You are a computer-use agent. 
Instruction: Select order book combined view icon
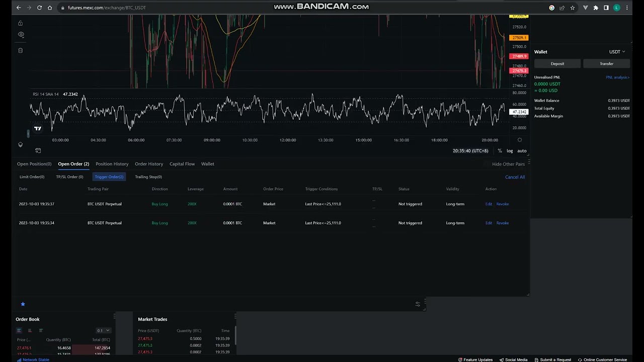pos(19,330)
